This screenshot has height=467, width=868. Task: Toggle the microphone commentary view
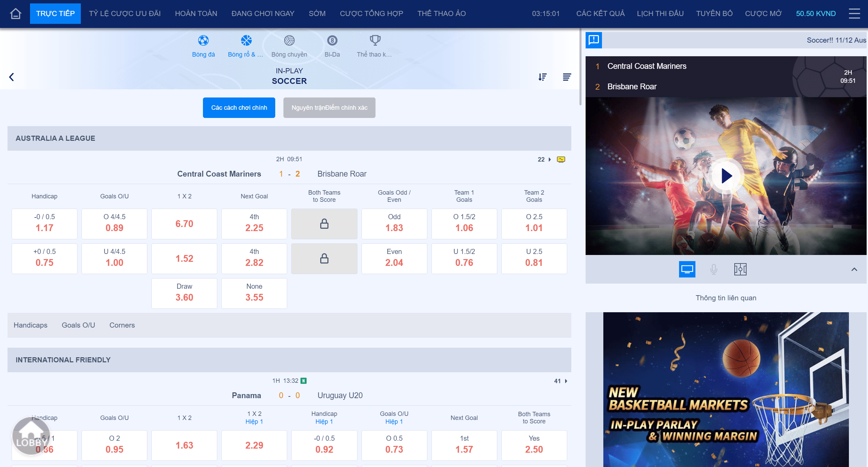tap(713, 269)
